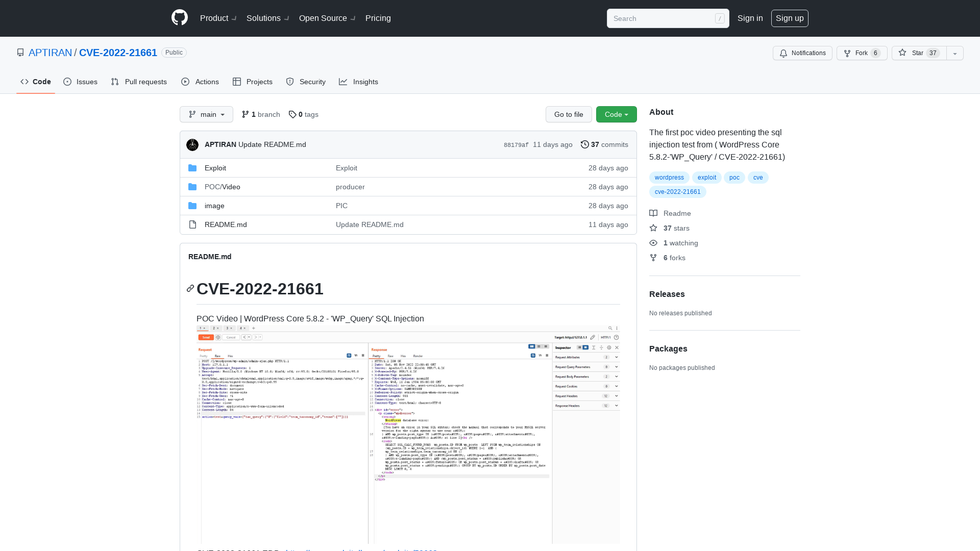Click the search input field
The image size is (980, 551).
(x=658, y=18)
